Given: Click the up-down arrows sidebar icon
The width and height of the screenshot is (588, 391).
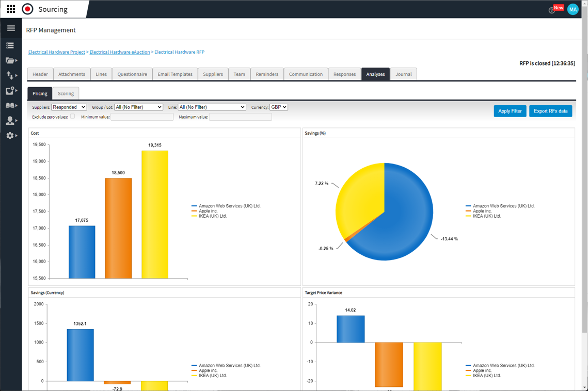Looking at the screenshot, I should pyautogui.click(x=10, y=75).
